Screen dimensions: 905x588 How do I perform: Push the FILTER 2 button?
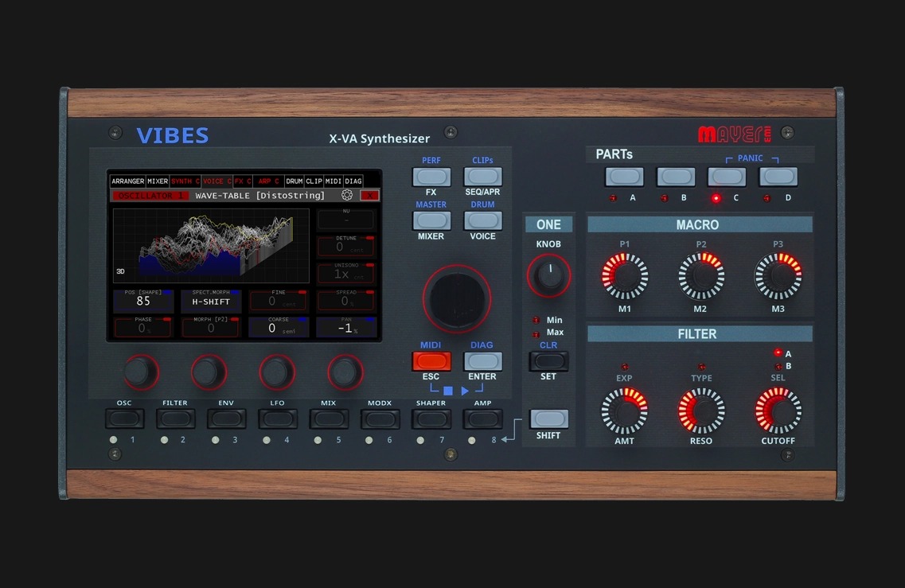coord(175,419)
